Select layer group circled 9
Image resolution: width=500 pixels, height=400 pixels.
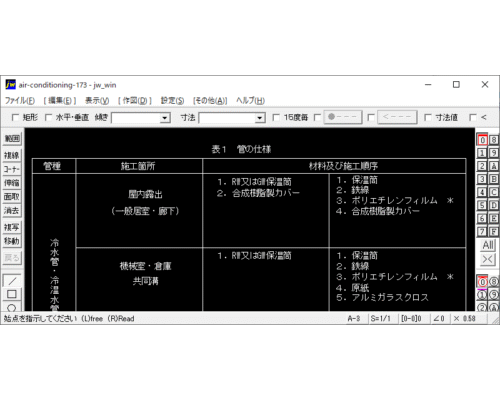click(x=494, y=295)
